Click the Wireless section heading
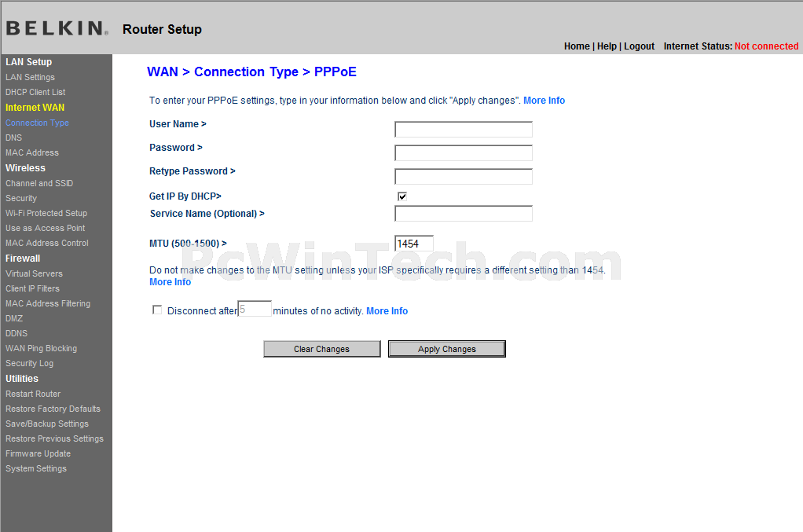803x532 pixels. click(25, 168)
